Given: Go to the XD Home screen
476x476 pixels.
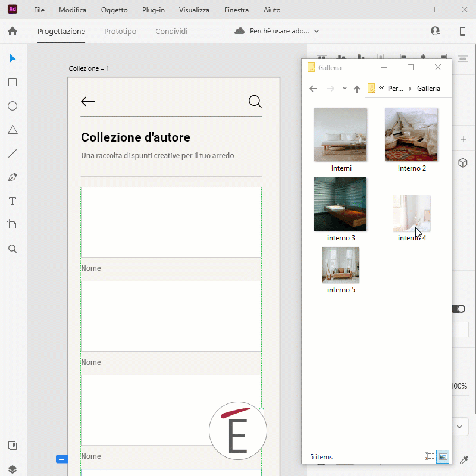Looking at the screenshot, I should click(12, 31).
